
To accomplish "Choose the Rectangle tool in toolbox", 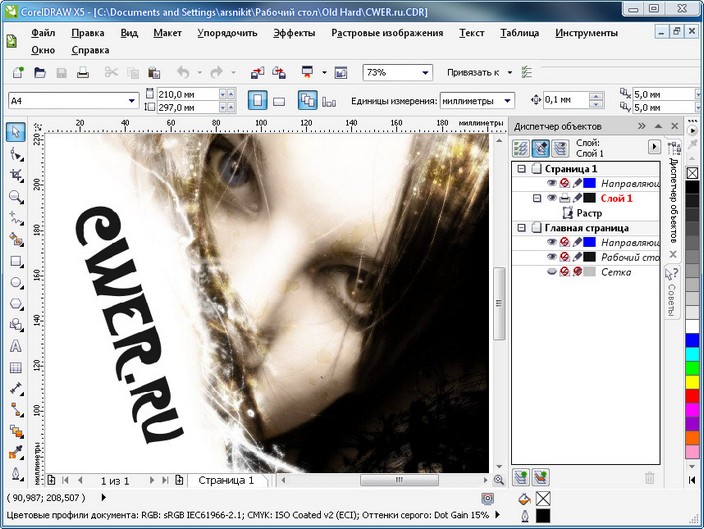I will tap(15, 262).
